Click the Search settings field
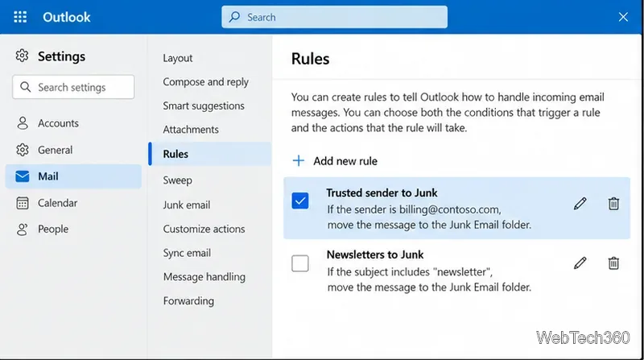 [73, 87]
